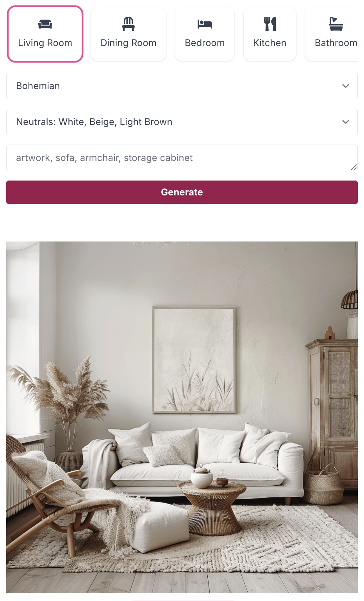Expand the Neutrals palette chevron arrow
This screenshot has width=364, height=601.
pyautogui.click(x=346, y=122)
